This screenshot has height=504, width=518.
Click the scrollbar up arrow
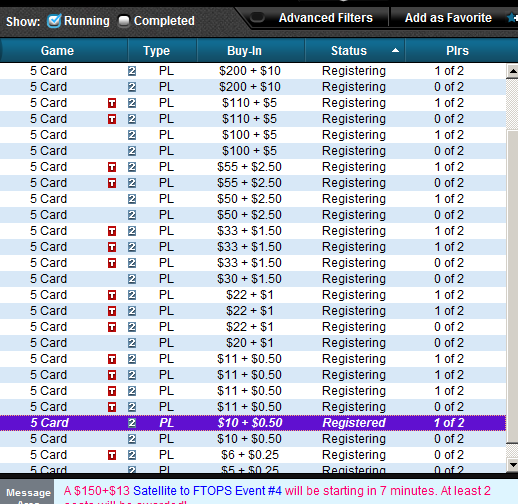tap(513, 71)
